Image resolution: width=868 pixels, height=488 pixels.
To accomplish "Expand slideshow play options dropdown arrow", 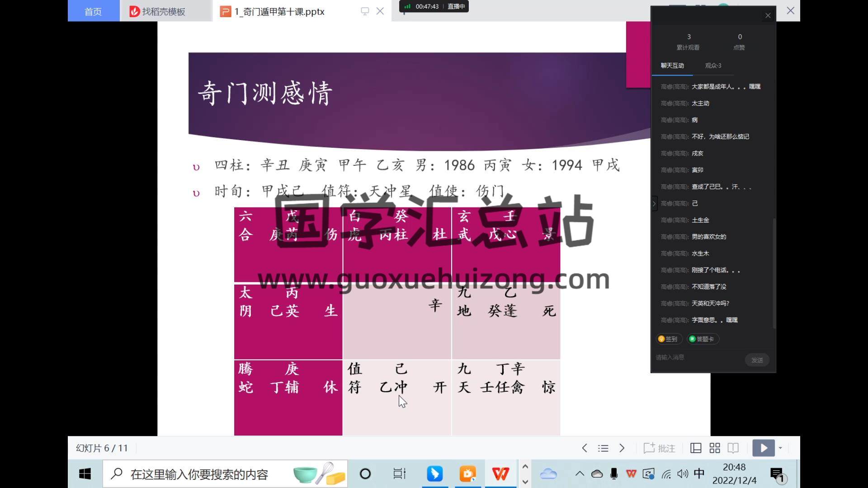I will point(781,448).
